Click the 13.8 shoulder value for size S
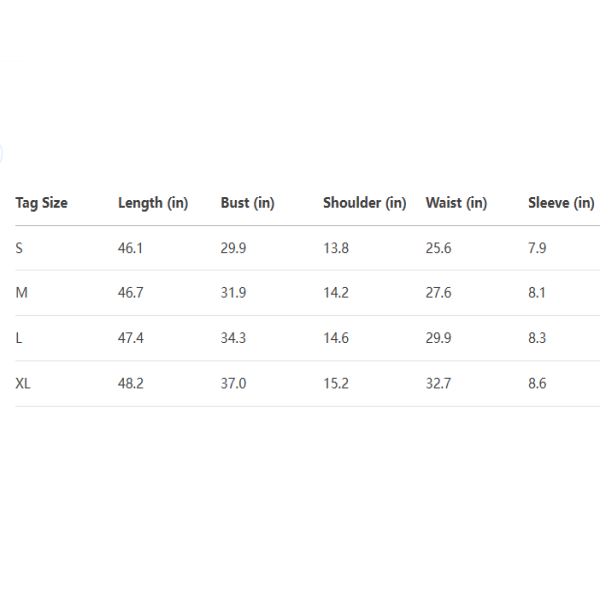Viewport: 600px width, 600px height. point(336,248)
